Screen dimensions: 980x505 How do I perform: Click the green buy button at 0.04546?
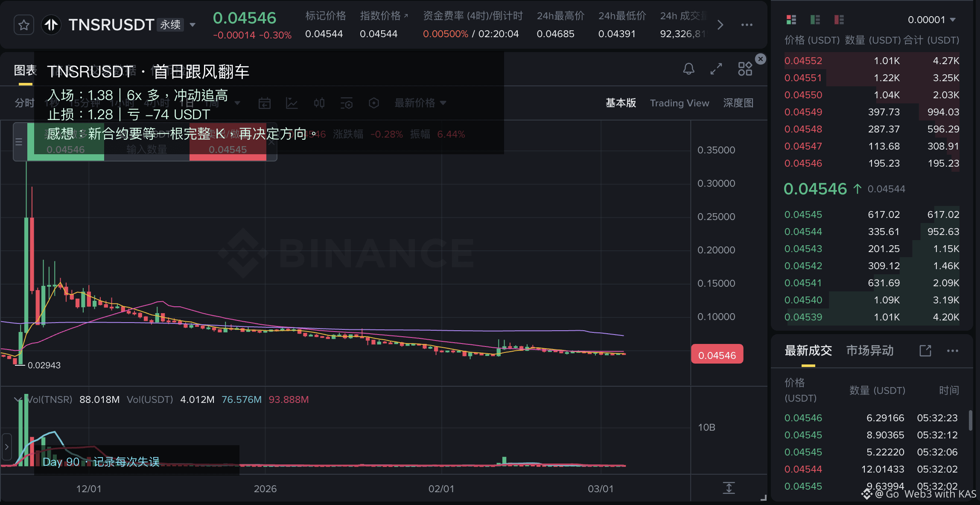66,142
